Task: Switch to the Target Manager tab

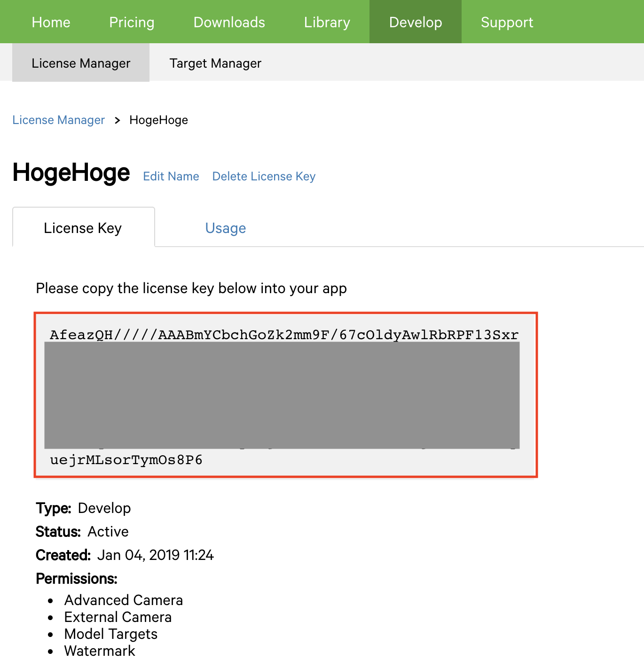Action: tap(215, 63)
